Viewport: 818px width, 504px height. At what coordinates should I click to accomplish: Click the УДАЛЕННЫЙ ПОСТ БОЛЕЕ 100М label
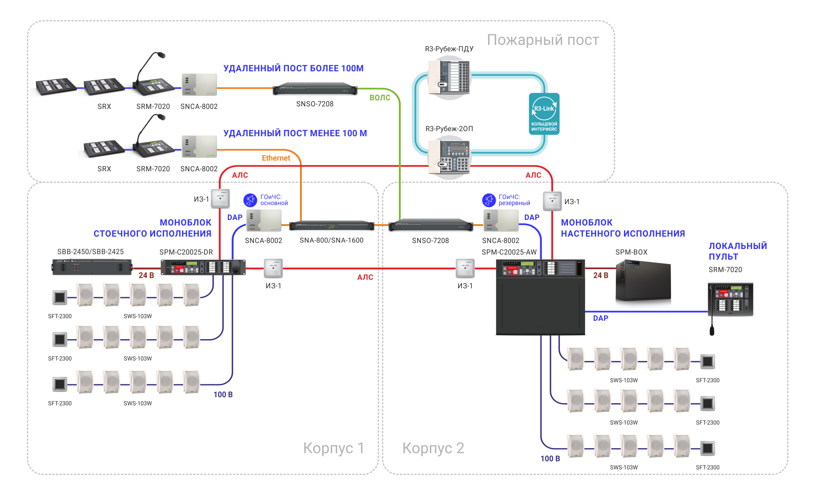294,68
